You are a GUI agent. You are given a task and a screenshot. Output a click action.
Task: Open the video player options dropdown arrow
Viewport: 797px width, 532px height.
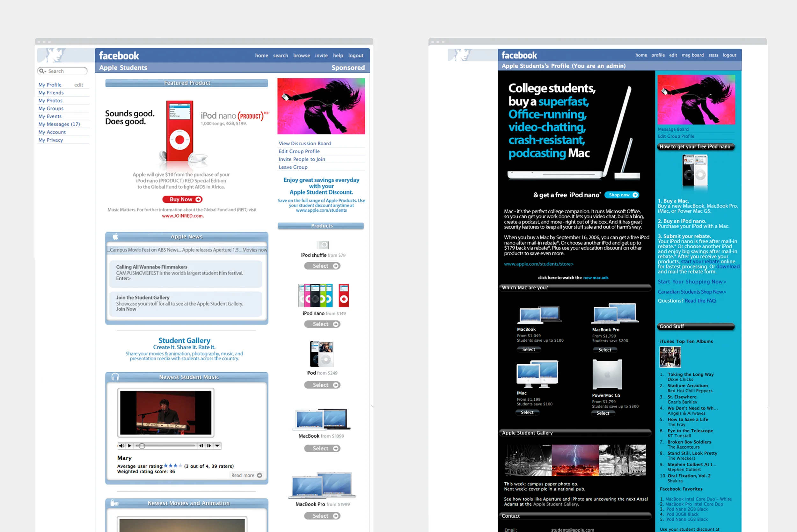(x=217, y=446)
